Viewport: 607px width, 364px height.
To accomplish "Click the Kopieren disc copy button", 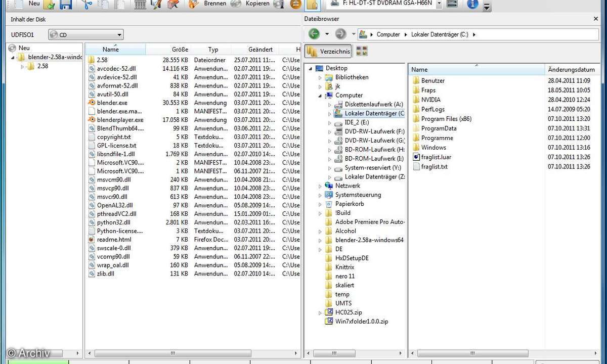I will (250, 4).
